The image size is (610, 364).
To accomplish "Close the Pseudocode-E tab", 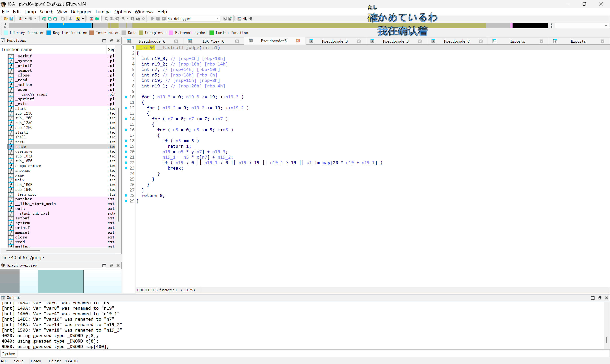I will tap(298, 41).
